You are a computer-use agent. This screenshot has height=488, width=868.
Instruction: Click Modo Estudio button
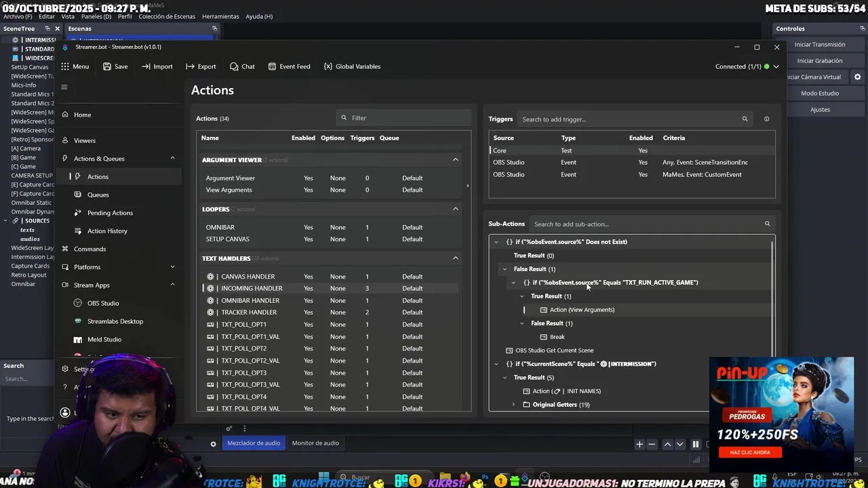pos(820,94)
